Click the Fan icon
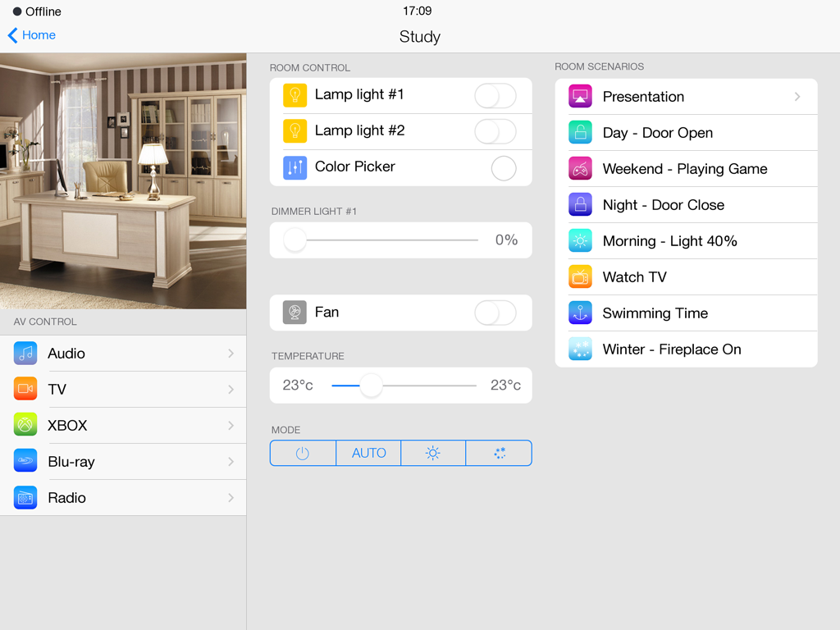 point(294,313)
